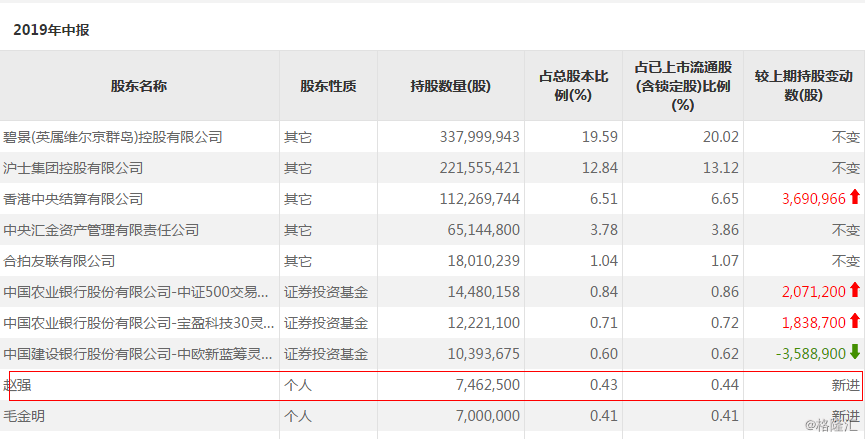Click the total share ratio 12.84
The width and height of the screenshot is (865, 439).
600,168
